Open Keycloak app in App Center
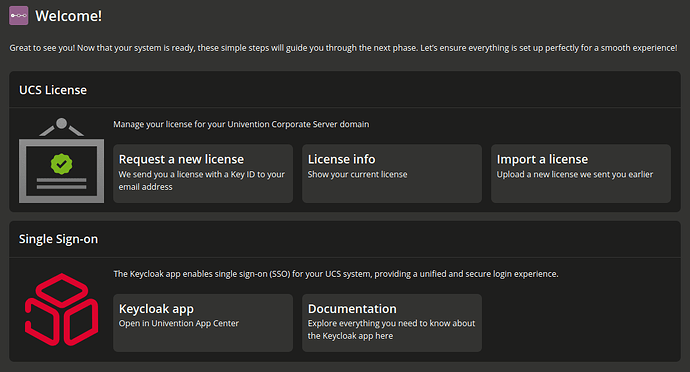690x372 pixels. click(x=203, y=323)
